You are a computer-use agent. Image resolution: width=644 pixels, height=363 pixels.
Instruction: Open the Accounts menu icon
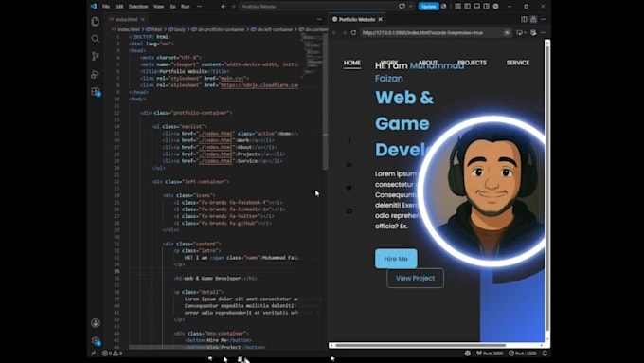(96, 323)
